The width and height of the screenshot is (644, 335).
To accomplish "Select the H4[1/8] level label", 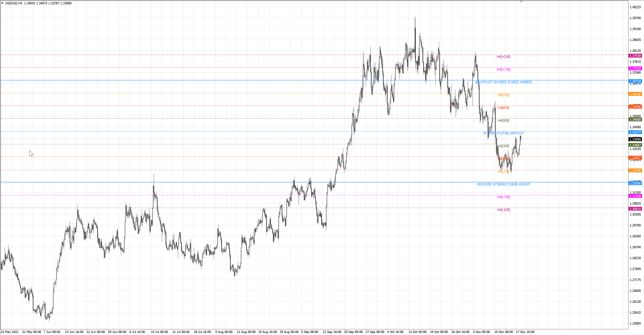I will 503,172.
